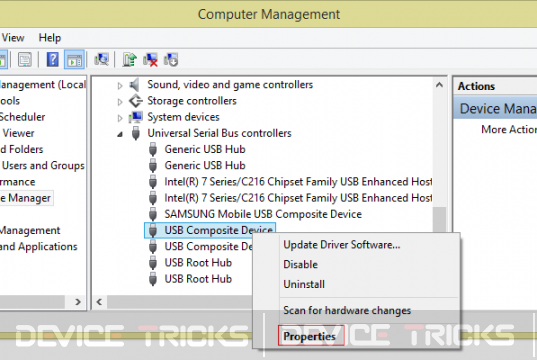Image resolution: width=537 pixels, height=360 pixels.
Task: Expand Sound, video and game controllers
Action: coord(120,85)
